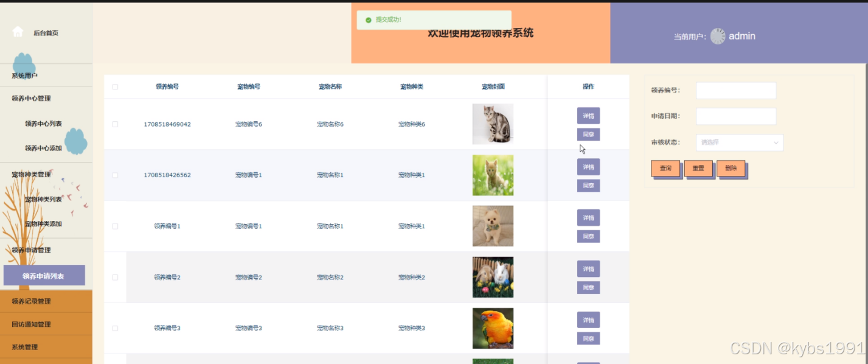Click the 宠物名称 column header
Screen dimensions: 868x364
click(330, 86)
